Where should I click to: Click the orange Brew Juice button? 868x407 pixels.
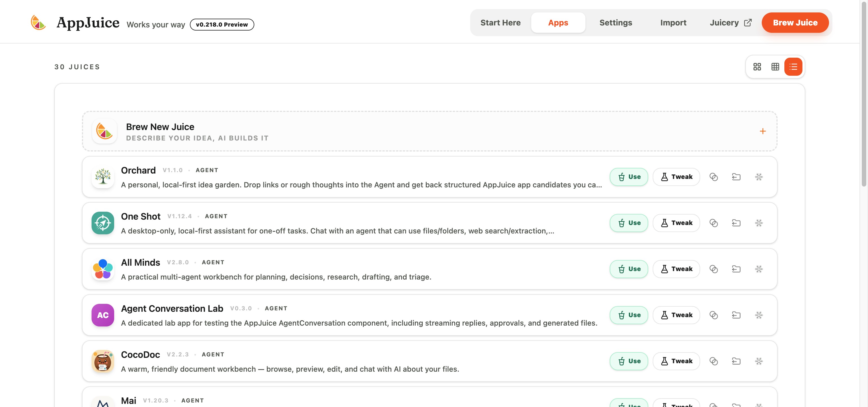click(x=795, y=23)
